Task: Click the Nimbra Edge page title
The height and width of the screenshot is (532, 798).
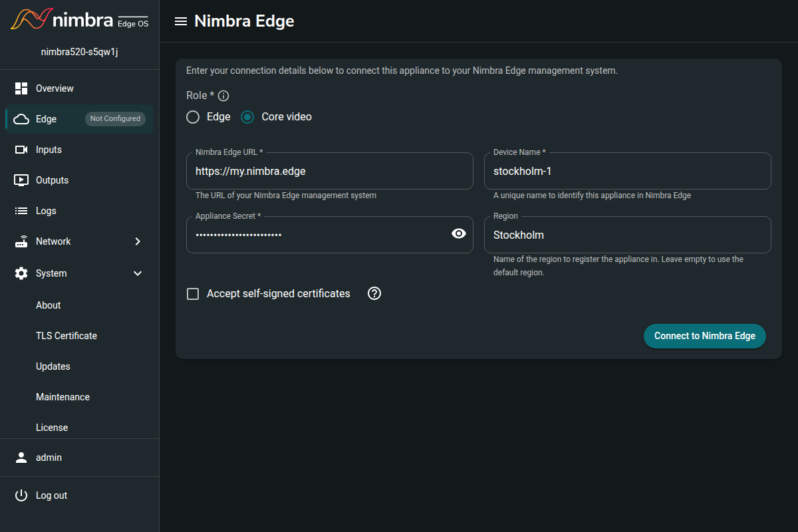Action: click(x=244, y=21)
